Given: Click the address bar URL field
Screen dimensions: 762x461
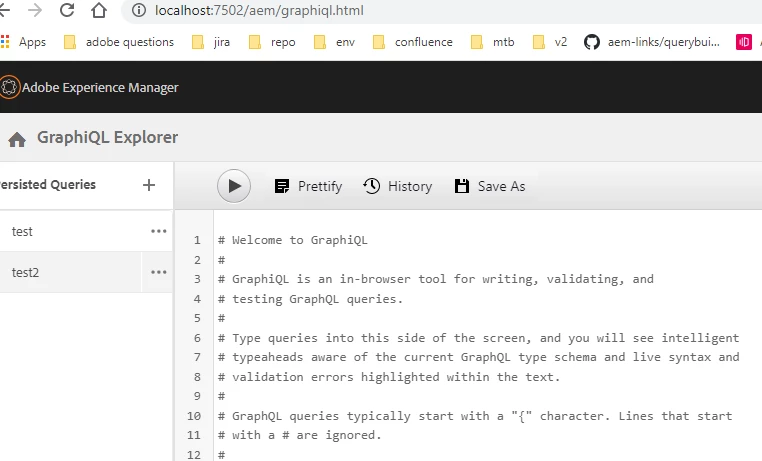Looking at the screenshot, I should [x=259, y=10].
